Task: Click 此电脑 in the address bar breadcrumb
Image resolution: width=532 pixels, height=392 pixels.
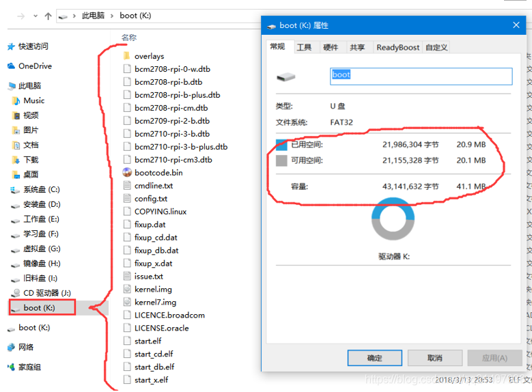Action: (93, 16)
